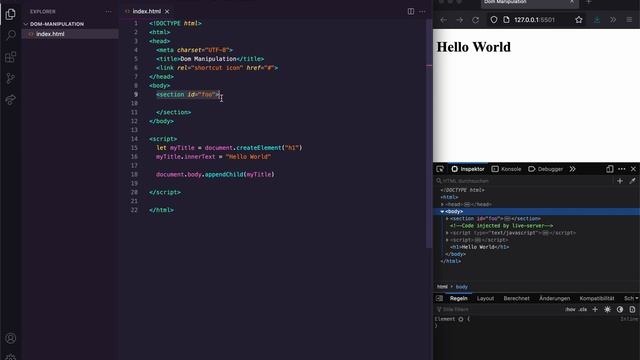Switch to the Debugger tab
Screen dimensions: 640x360
point(545,169)
